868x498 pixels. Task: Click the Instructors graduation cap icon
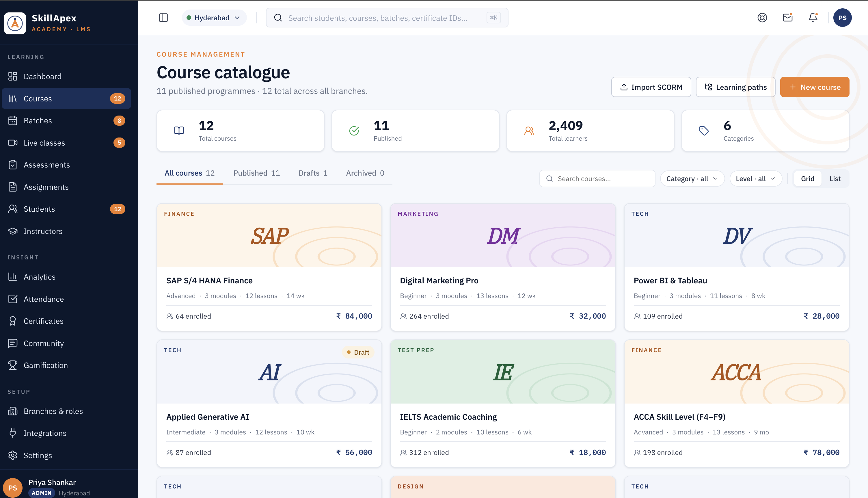tap(13, 231)
